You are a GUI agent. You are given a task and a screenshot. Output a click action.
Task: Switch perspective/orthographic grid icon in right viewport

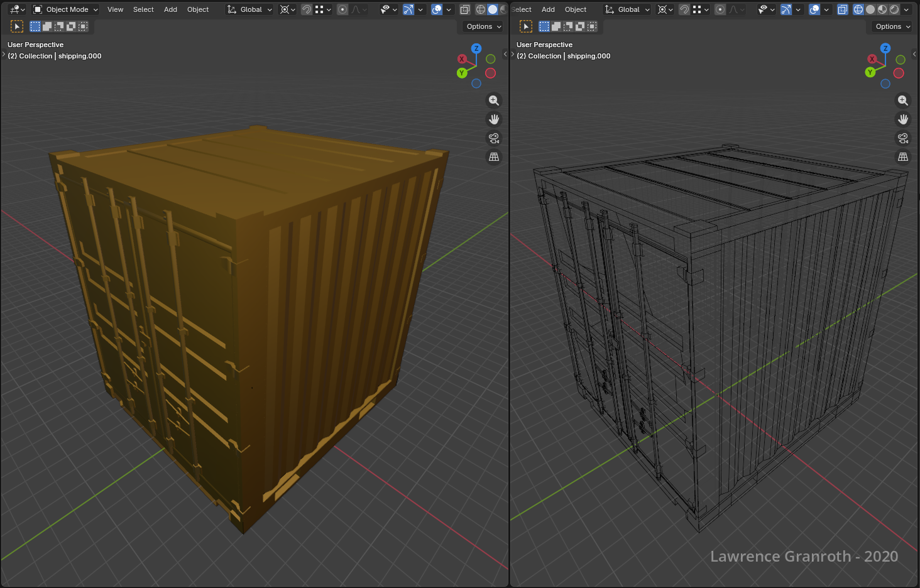click(x=903, y=157)
